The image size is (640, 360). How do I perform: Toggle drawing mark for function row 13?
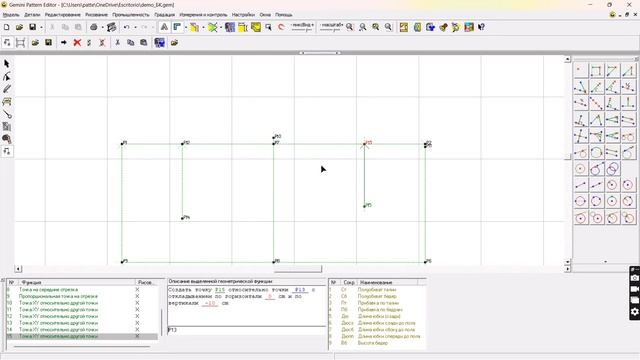[x=137, y=323]
